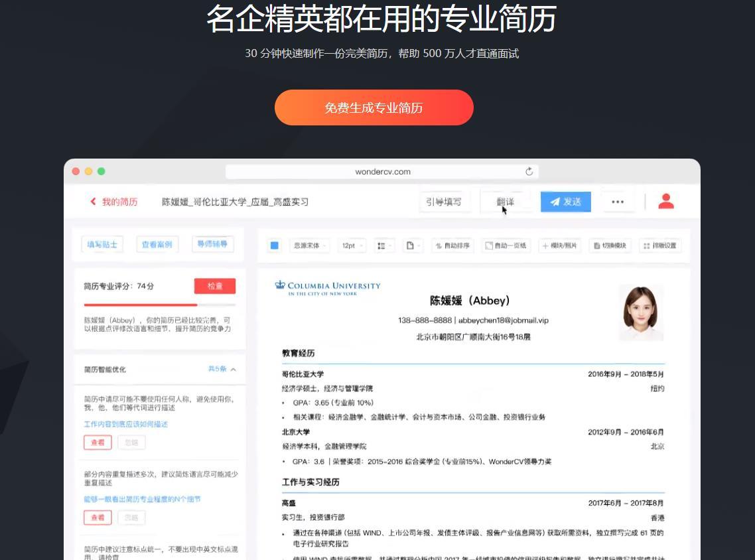The height and width of the screenshot is (560, 755).
Task: Open the line spacing dropdown
Action: 383,245
